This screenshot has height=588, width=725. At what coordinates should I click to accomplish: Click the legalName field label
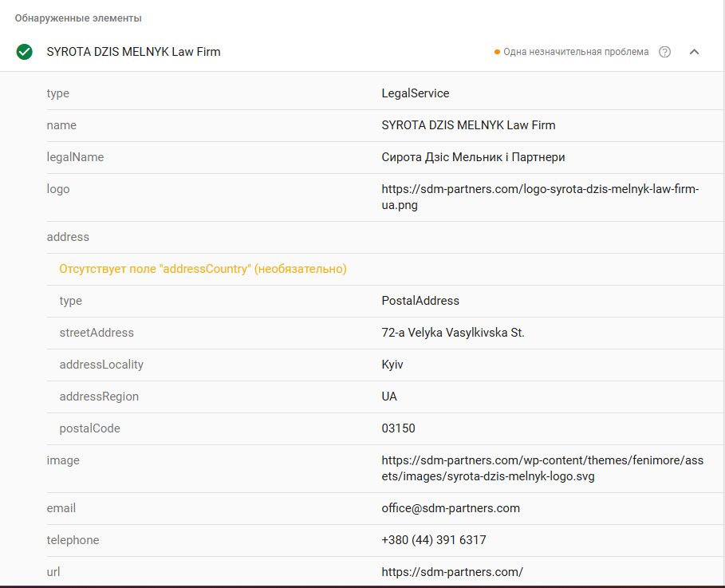[x=75, y=157]
